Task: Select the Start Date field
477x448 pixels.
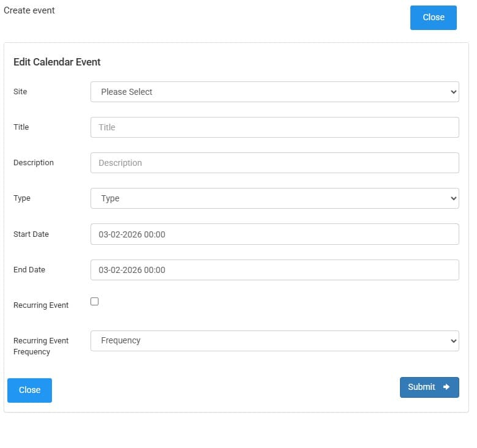Action: 275,234
